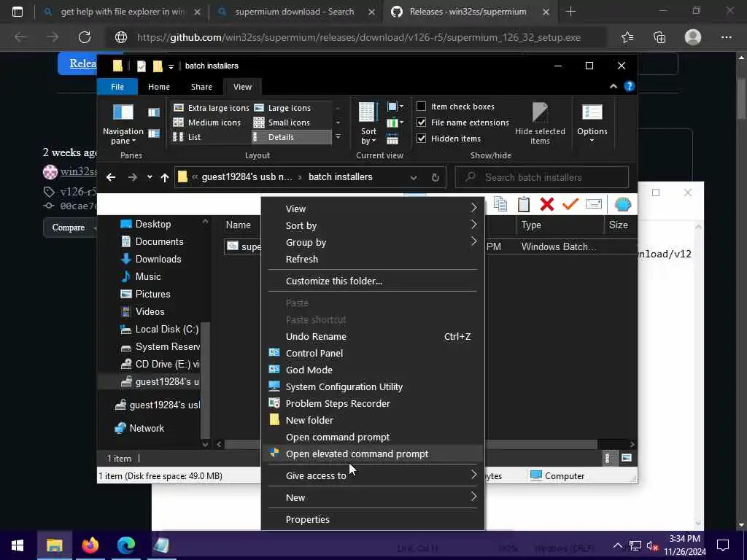
Task: Choose Extra large icons layout
Action: pyautogui.click(x=211, y=108)
